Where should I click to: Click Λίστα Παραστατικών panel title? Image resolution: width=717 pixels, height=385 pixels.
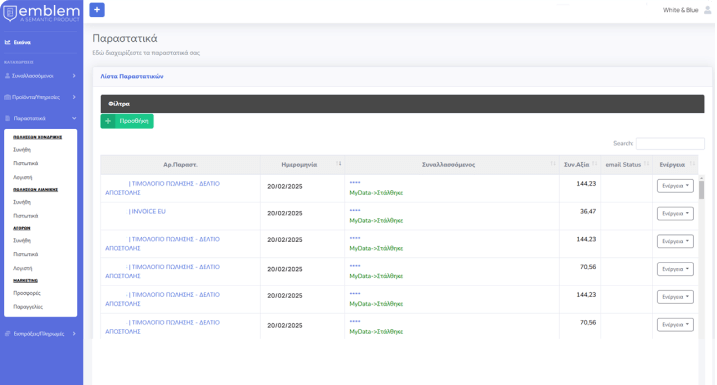[x=132, y=76]
